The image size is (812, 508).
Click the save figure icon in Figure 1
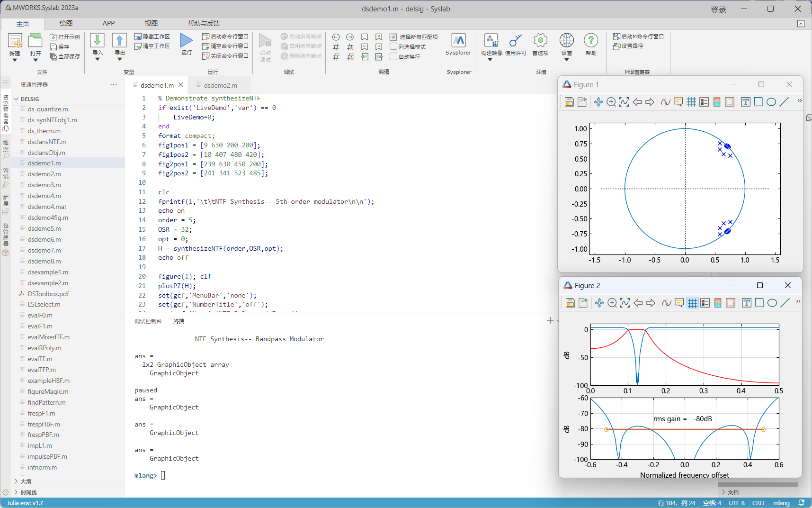click(x=569, y=102)
